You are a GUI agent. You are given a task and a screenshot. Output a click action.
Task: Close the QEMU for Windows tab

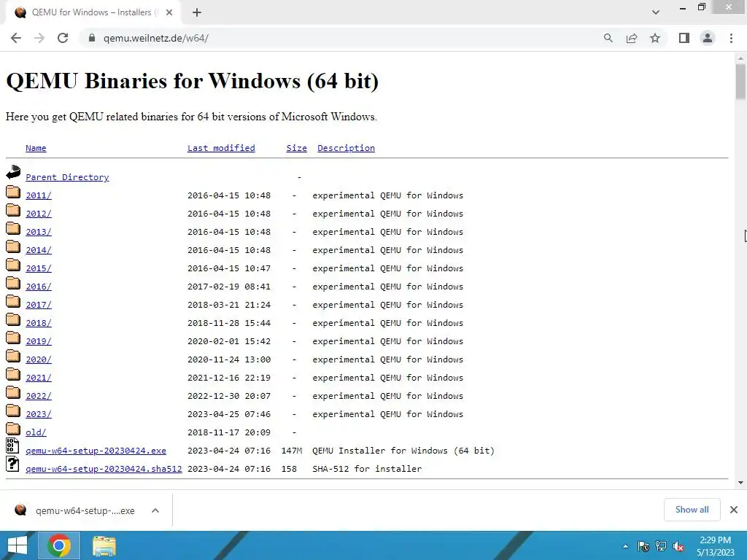click(169, 12)
